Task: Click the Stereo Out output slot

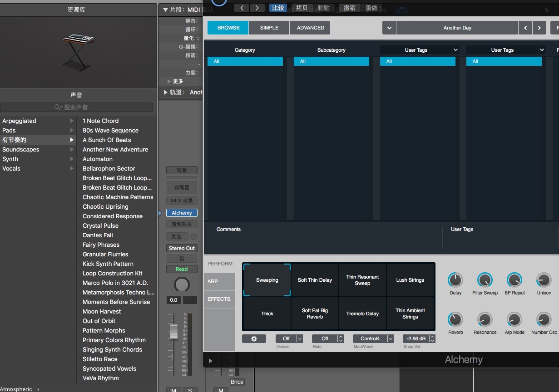Action: [x=182, y=248]
